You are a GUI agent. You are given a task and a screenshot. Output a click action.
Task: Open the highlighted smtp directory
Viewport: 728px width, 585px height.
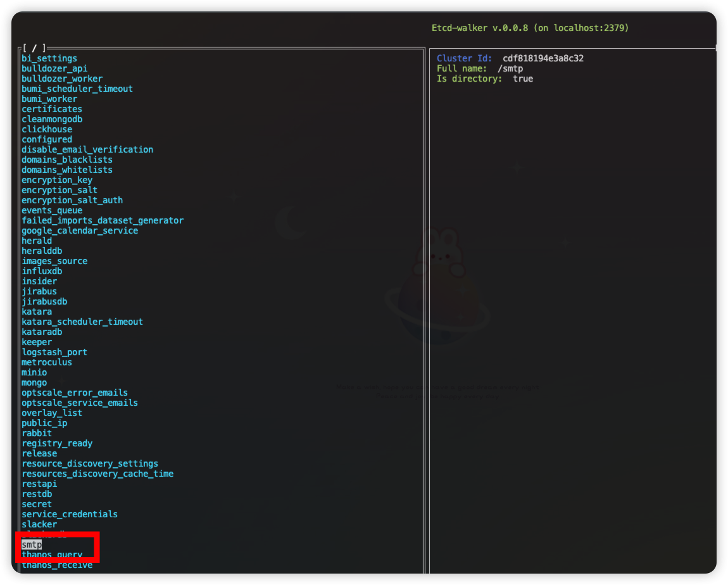(x=32, y=545)
